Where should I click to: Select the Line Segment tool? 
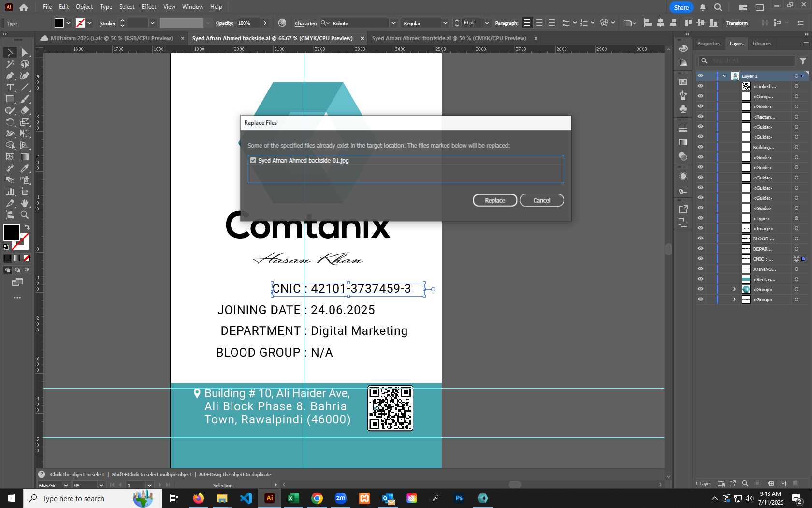25,87
